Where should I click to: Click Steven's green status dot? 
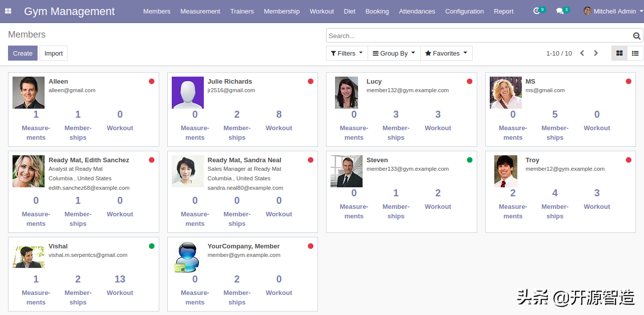470,160
